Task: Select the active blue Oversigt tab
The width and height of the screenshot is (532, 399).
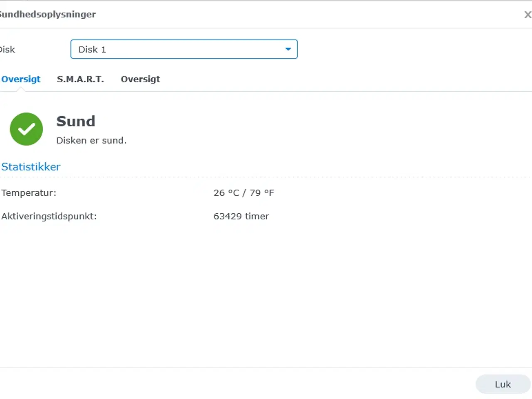Action: 21,79
